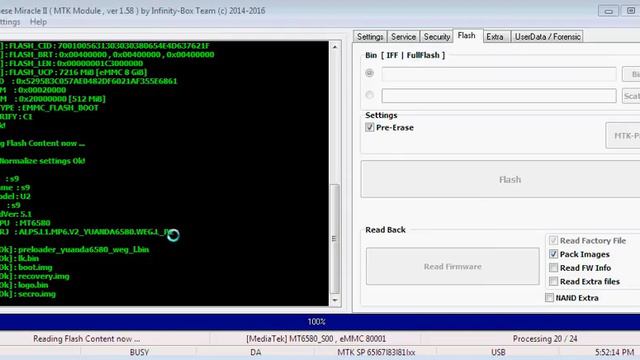
Task: Click 'Processing 20 / 24' status text
Action: tap(545, 339)
